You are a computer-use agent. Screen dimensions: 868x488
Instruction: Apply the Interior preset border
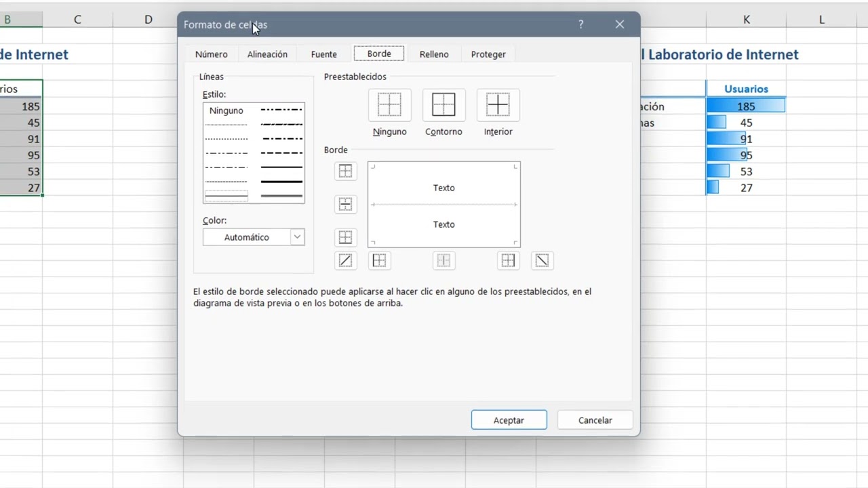(498, 105)
